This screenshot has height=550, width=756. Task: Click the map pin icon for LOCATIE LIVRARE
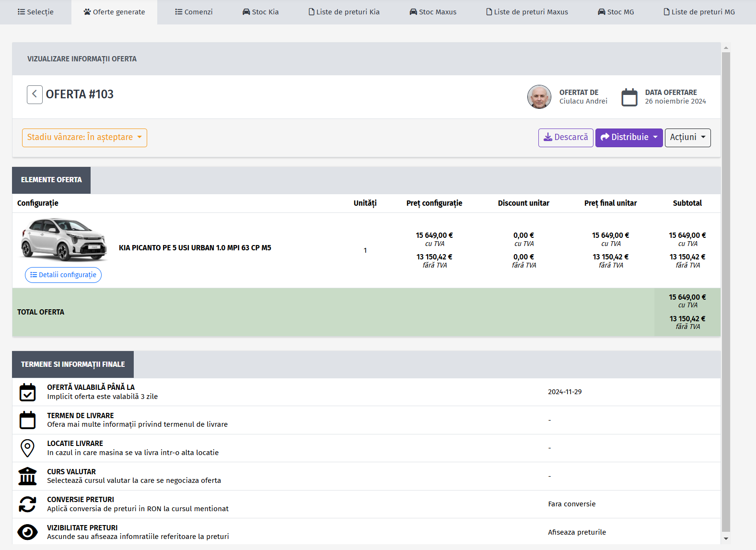pyautogui.click(x=27, y=448)
